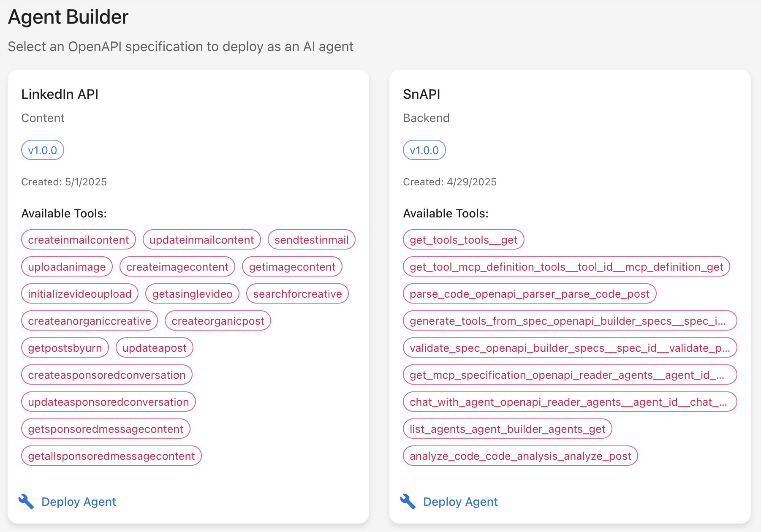Viewport: 761px width, 532px height.
Task: Click the getallsponsoredmessagecontent chip
Action: coord(111,456)
